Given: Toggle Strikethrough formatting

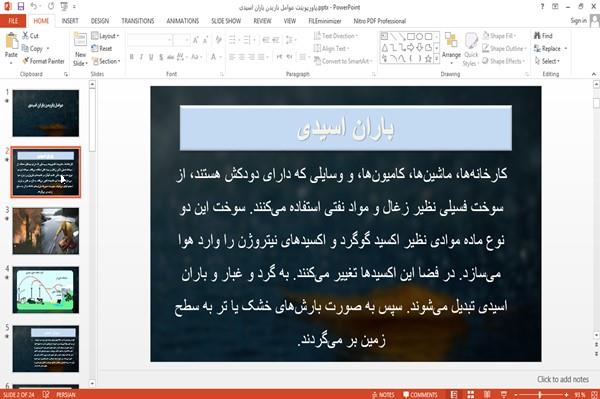Looking at the screenshot, I should 170,57.
